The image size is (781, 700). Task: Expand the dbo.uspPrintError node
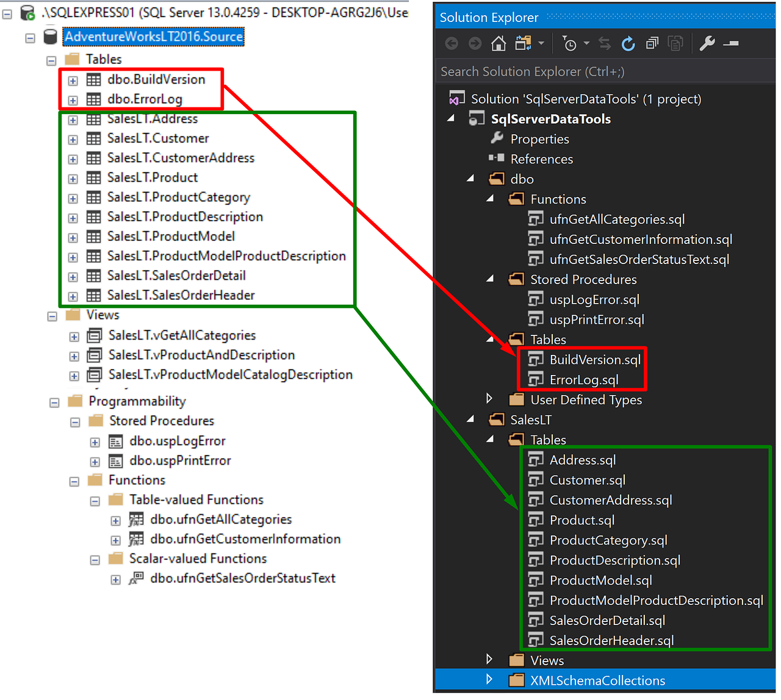pyautogui.click(x=95, y=462)
